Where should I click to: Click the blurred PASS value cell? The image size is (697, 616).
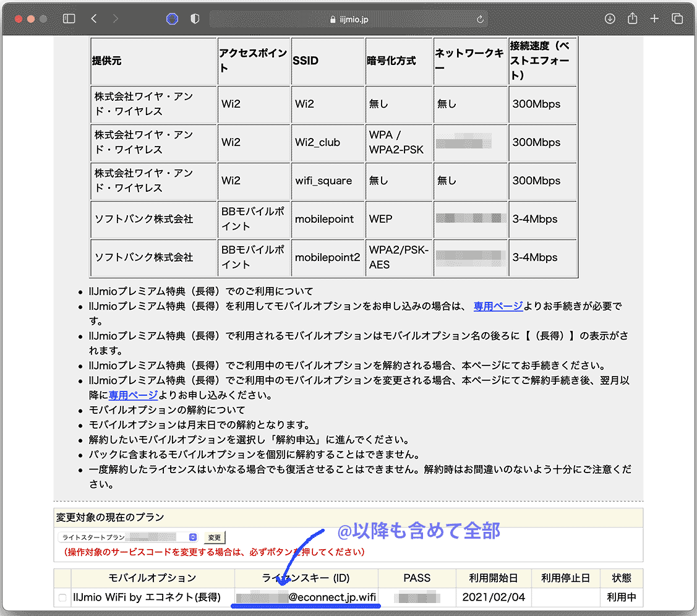tap(417, 597)
